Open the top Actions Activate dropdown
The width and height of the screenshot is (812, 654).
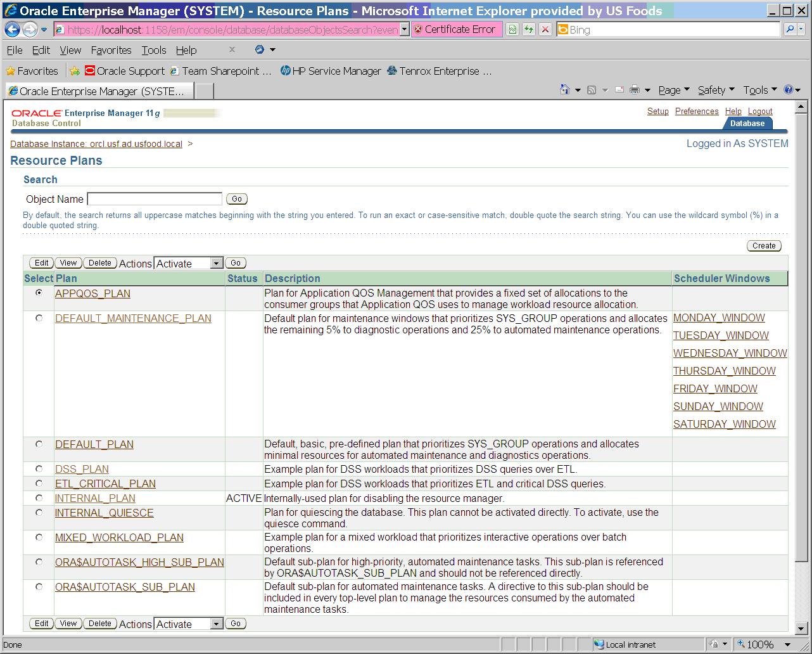(x=189, y=263)
